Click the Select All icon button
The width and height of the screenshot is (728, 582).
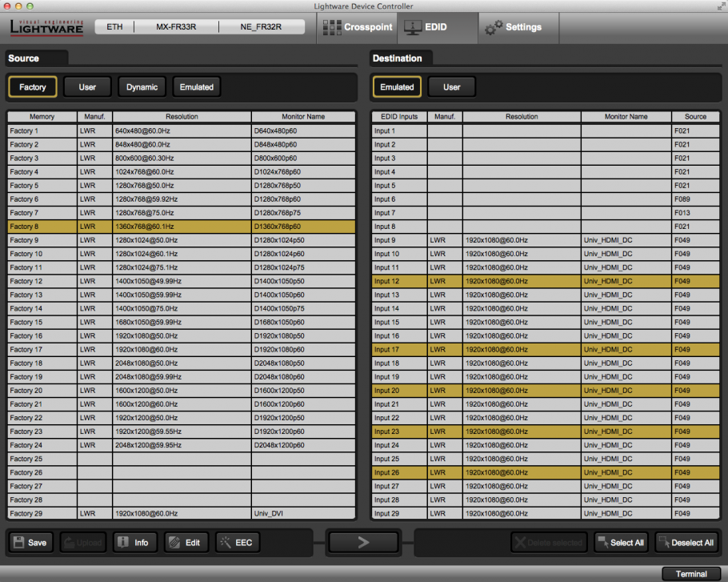(620, 543)
